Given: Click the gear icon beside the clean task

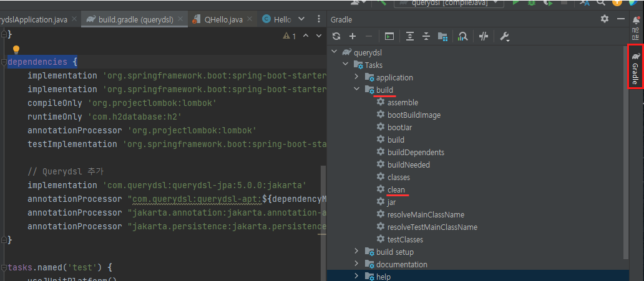Looking at the screenshot, I should (381, 189).
